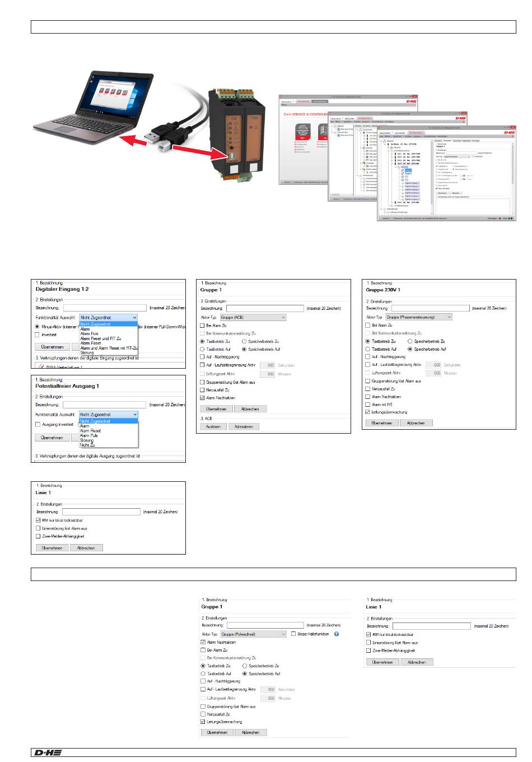Select 'Tastbetrieb Auf' radio in Gruppe 230V 1 panel
532x762 pixels.
368,349
